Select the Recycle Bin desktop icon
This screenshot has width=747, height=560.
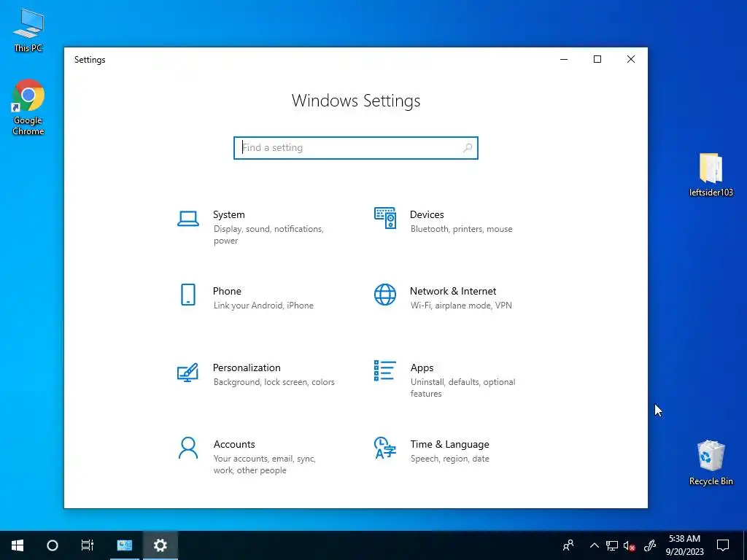point(711,462)
